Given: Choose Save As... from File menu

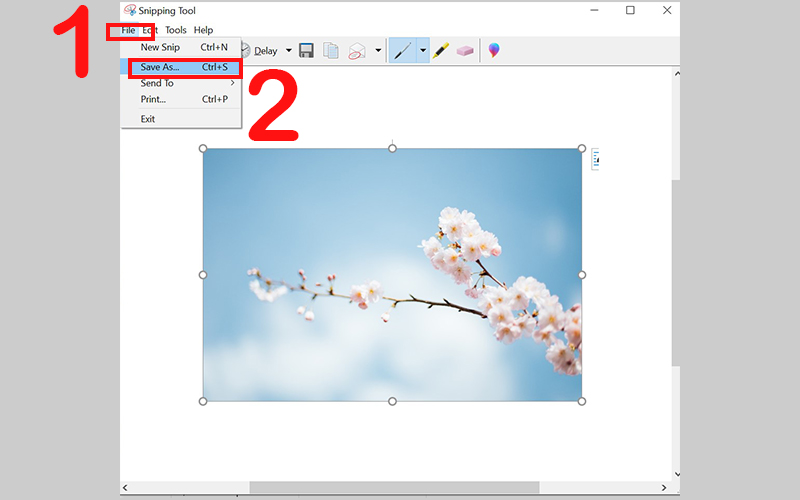Looking at the screenshot, I should [x=181, y=67].
